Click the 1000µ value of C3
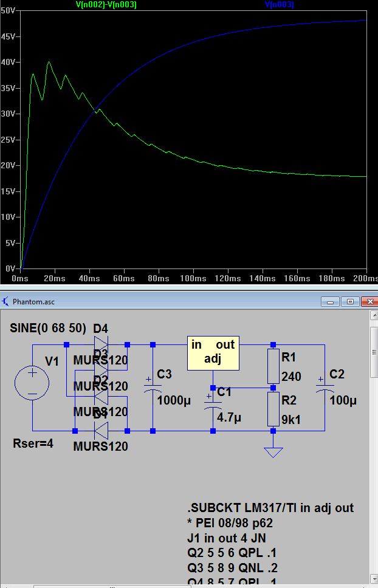 174,400
